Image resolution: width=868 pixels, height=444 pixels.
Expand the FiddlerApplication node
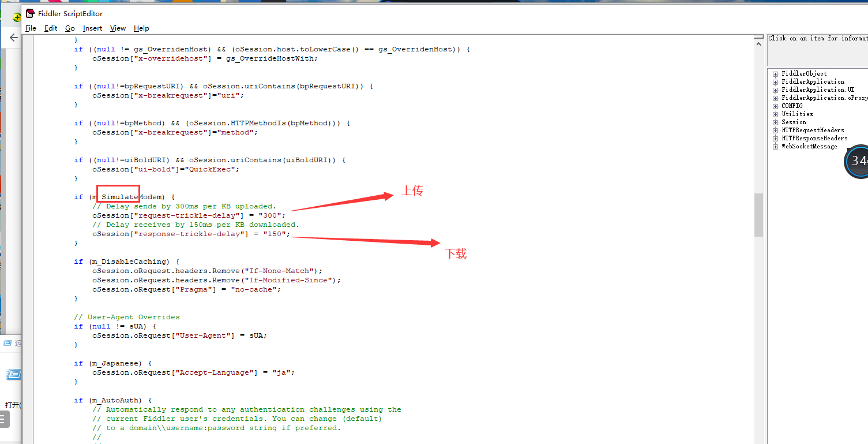(x=776, y=82)
